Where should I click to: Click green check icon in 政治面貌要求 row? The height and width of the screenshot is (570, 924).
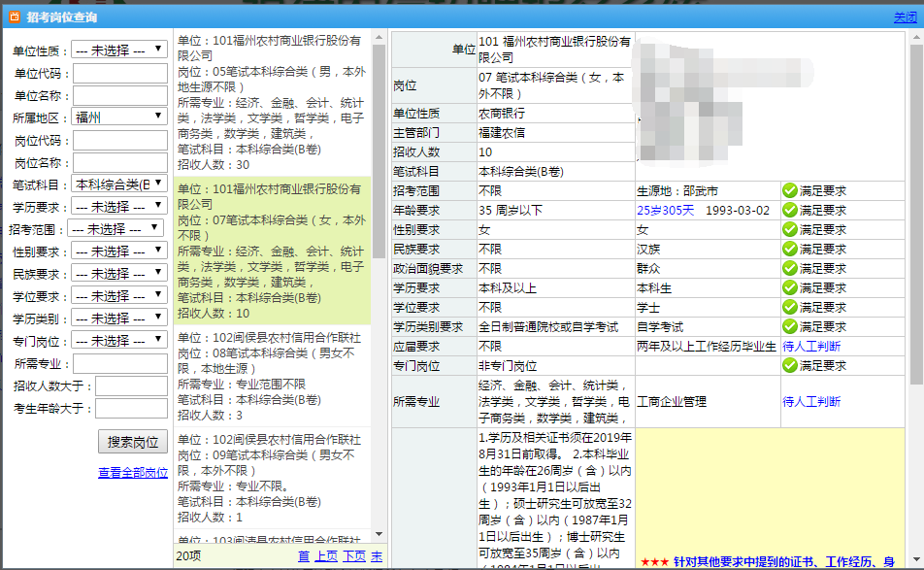[790, 269]
